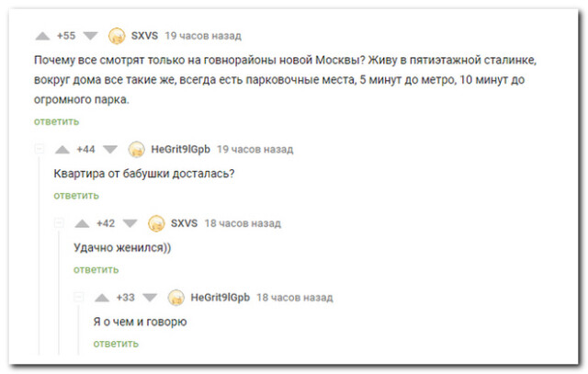Image resolution: width=588 pixels, height=374 pixels.
Task: Downvote the HeGrit9lGpb reply with +33
Action: (150, 298)
